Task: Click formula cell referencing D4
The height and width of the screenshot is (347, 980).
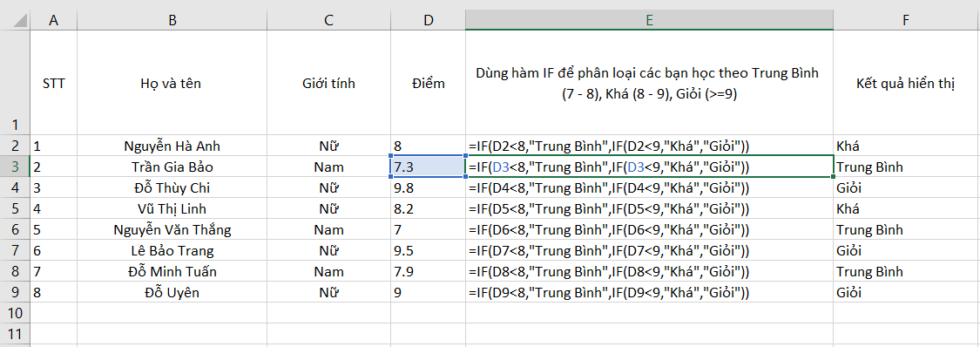Action: [x=649, y=187]
